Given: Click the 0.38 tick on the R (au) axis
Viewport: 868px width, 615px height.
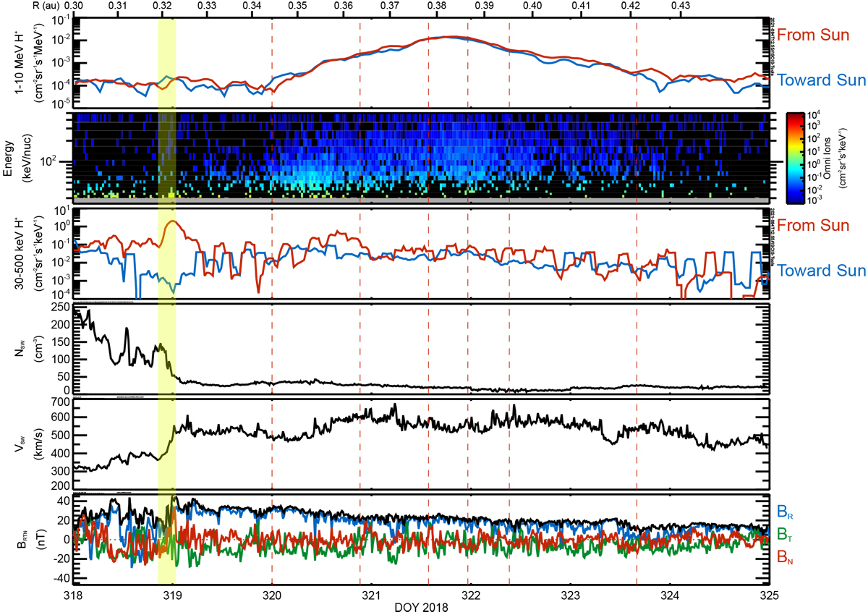Looking at the screenshot, I should 437,6.
